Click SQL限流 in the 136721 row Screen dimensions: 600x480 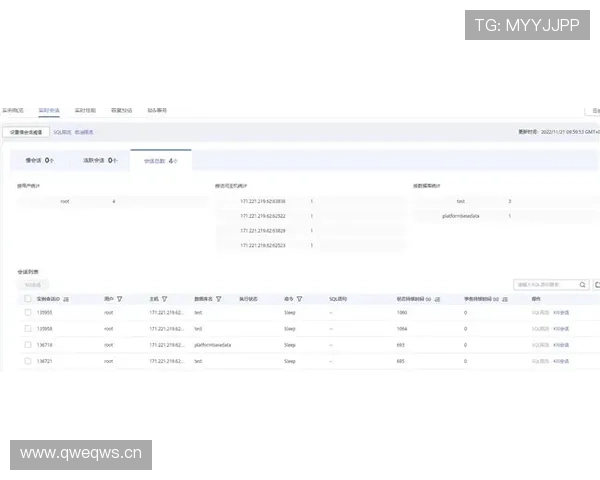click(x=540, y=361)
